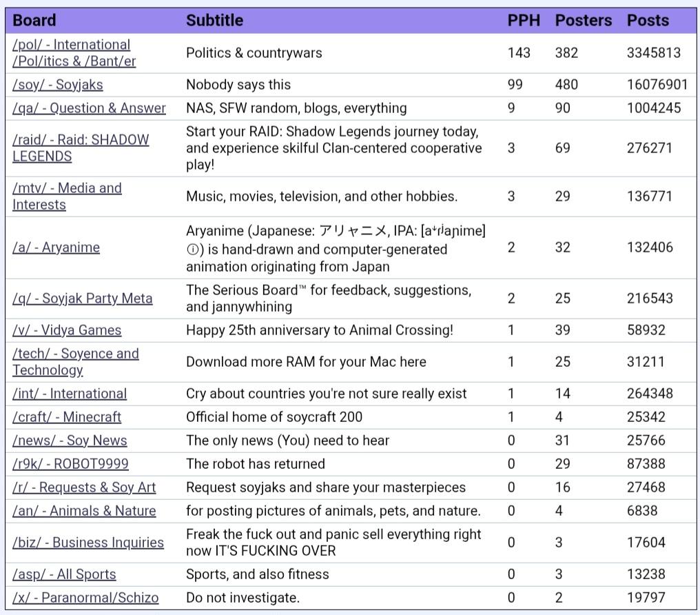
Task: Open /biz/ - Business Inquiries board
Action: (88, 542)
